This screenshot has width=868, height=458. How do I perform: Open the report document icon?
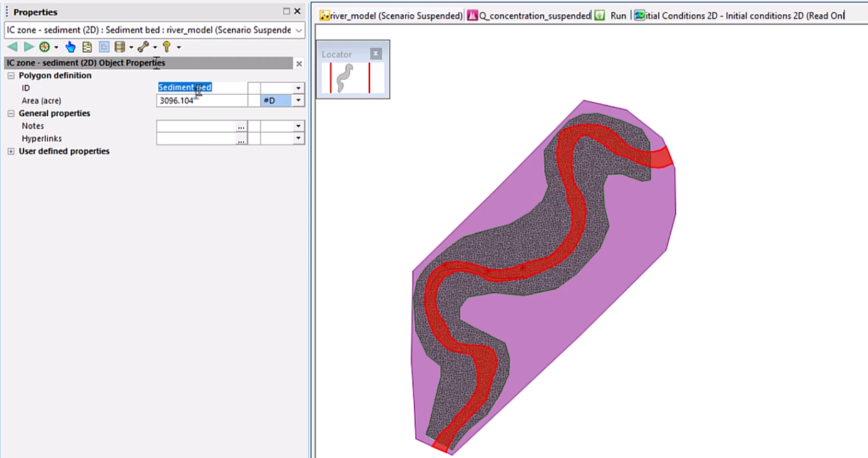(87, 46)
